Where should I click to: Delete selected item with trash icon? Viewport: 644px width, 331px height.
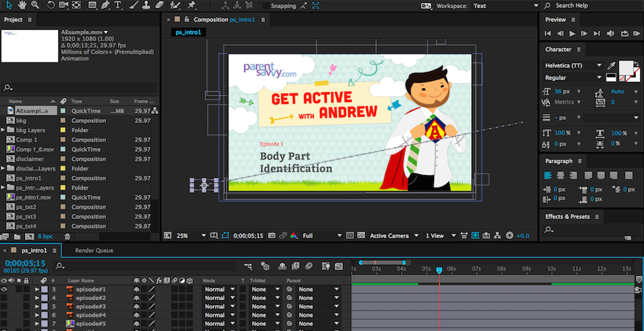(x=68, y=237)
